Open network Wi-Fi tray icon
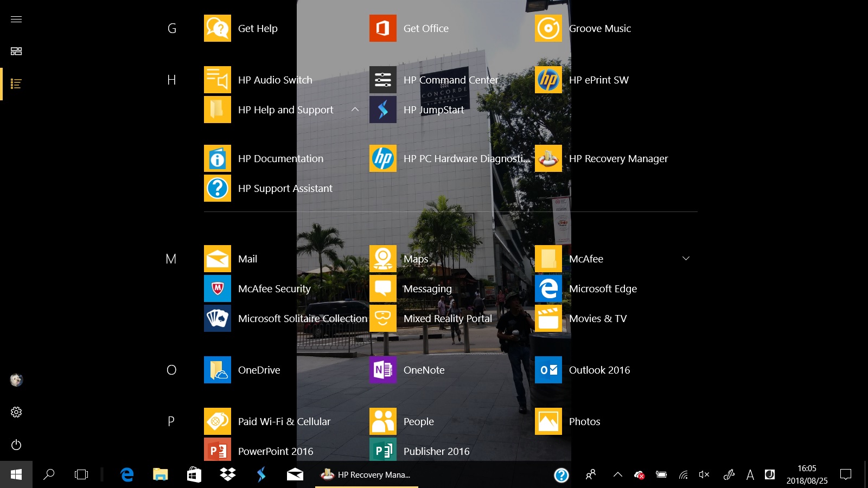Image resolution: width=868 pixels, height=488 pixels. pyautogui.click(x=683, y=474)
